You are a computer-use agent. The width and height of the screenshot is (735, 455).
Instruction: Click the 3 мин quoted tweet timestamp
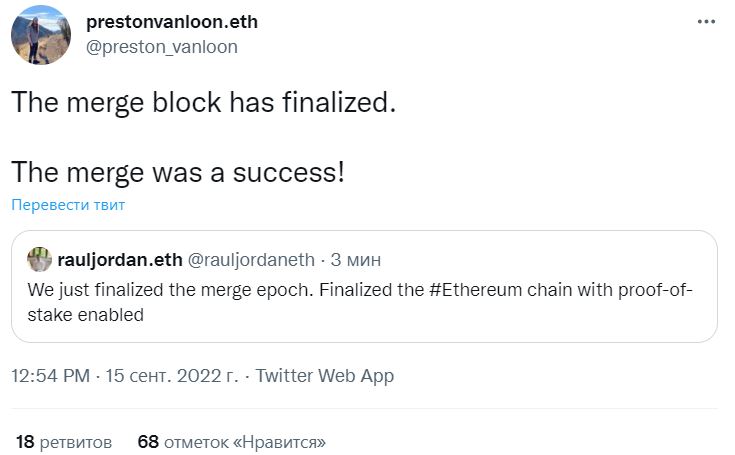356,260
